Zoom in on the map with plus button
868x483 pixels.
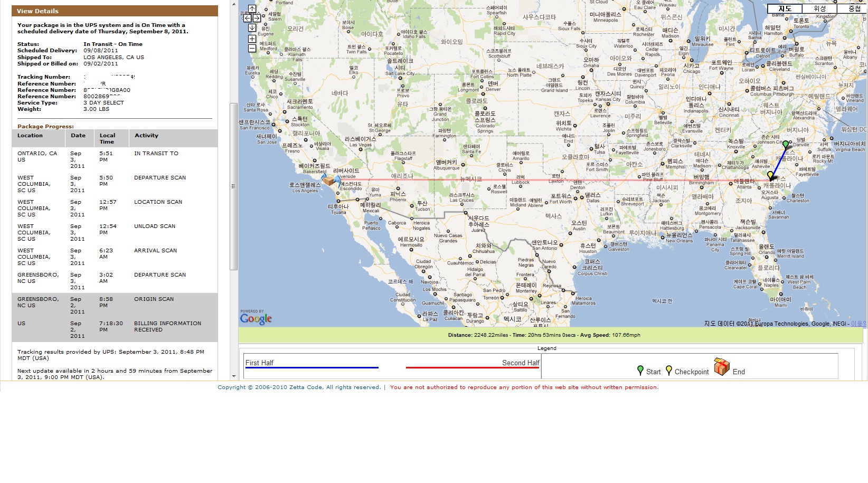pos(252,39)
